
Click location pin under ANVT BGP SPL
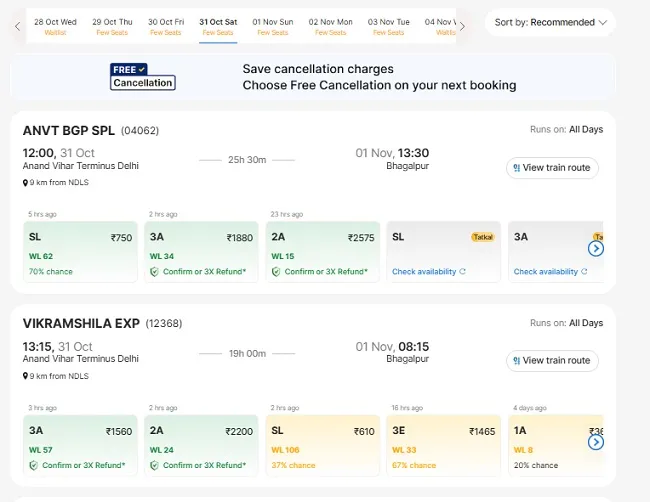click(x=25, y=183)
